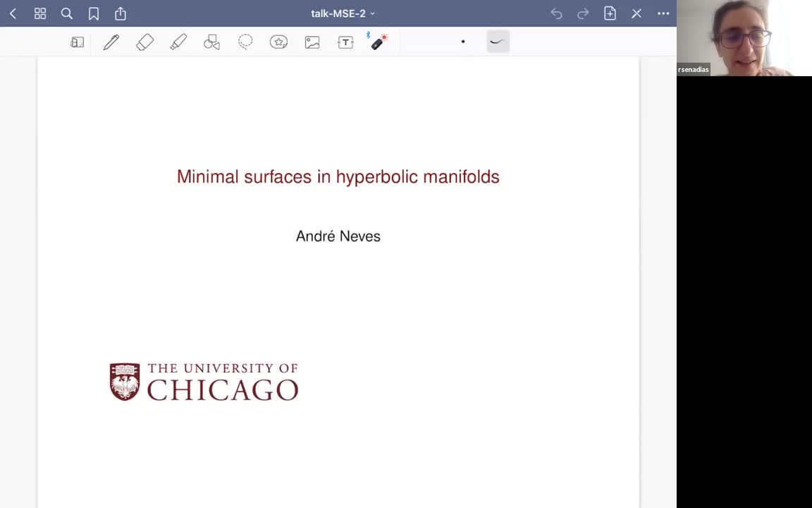Insert an image with the photo tool
The height and width of the screenshot is (508, 812).
312,42
